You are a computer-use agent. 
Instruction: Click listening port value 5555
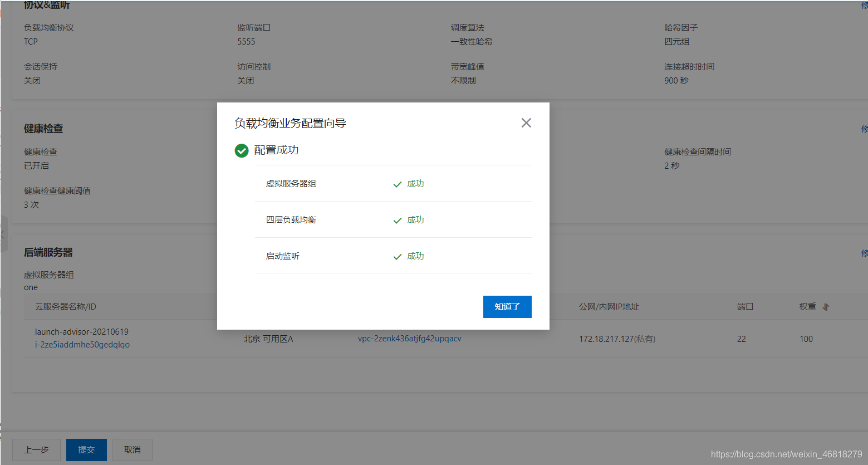pos(246,42)
